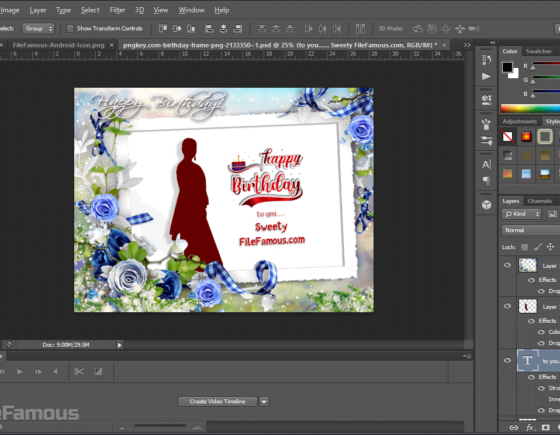Add a layer style via fx icon

pyautogui.click(x=530, y=428)
